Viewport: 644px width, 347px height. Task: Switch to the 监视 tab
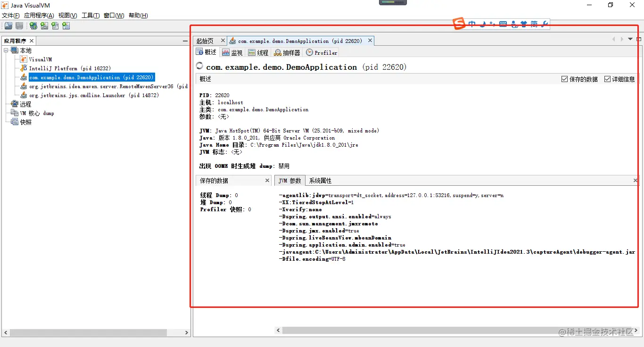click(x=232, y=52)
